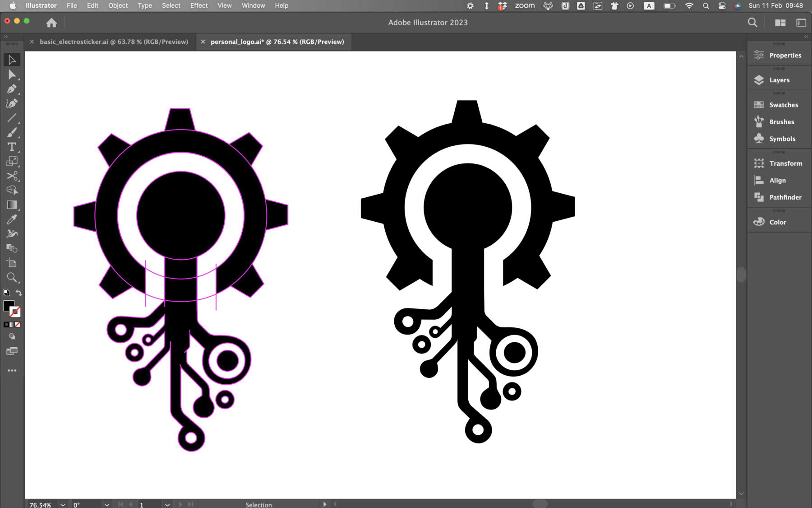This screenshot has height=508, width=812.
Task: Select the Direct Selection tool
Action: pyautogui.click(x=12, y=75)
